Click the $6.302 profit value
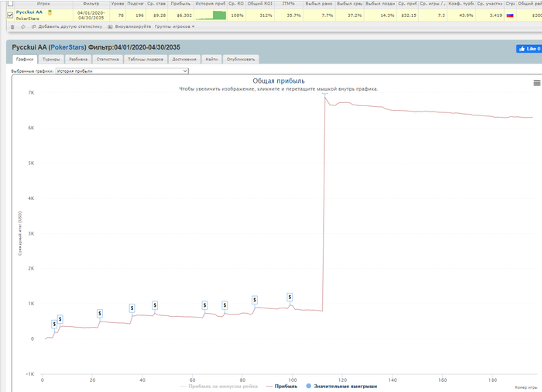Screen dimensions: 542x392 point(184,15)
